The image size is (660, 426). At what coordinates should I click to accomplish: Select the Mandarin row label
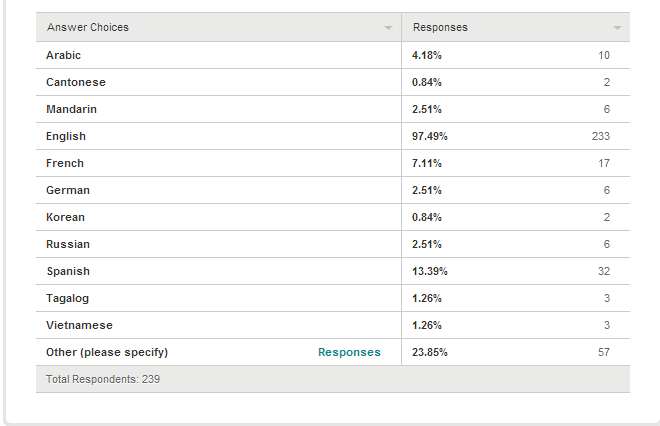click(71, 109)
